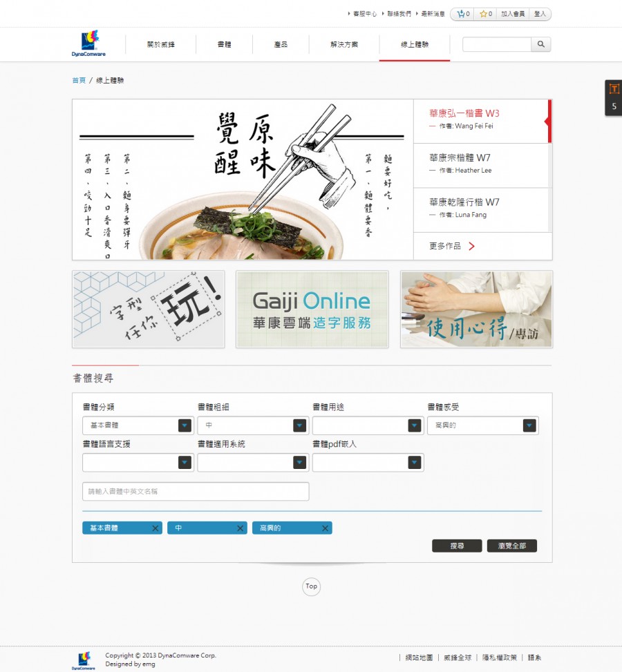Click the 搜尋 search button
This screenshot has height=672, width=622.
pyautogui.click(x=456, y=545)
